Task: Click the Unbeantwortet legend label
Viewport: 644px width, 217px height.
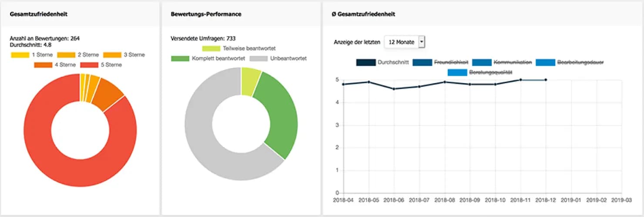Action: coord(288,58)
